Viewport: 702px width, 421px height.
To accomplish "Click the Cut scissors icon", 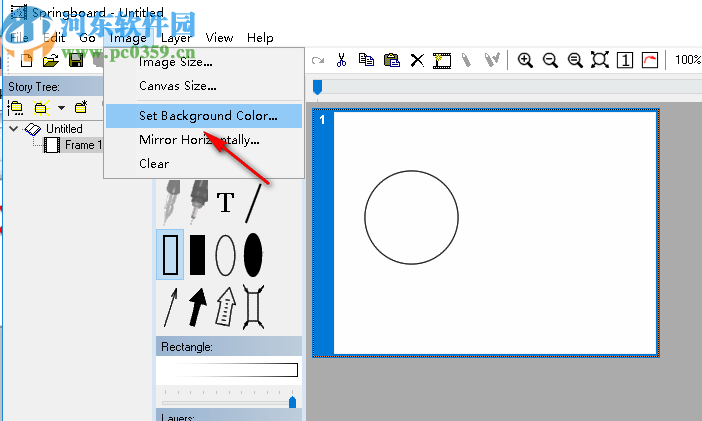I will pos(341,60).
